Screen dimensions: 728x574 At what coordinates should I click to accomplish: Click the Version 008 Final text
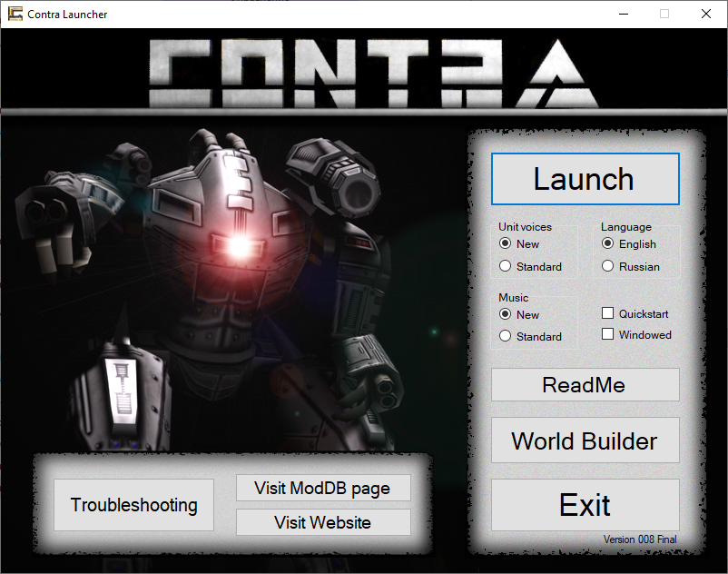[640, 539]
